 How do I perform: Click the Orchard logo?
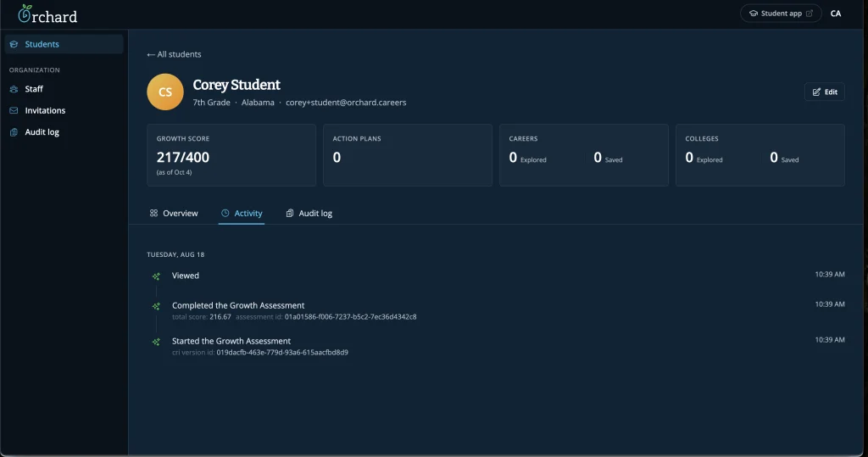coord(47,14)
